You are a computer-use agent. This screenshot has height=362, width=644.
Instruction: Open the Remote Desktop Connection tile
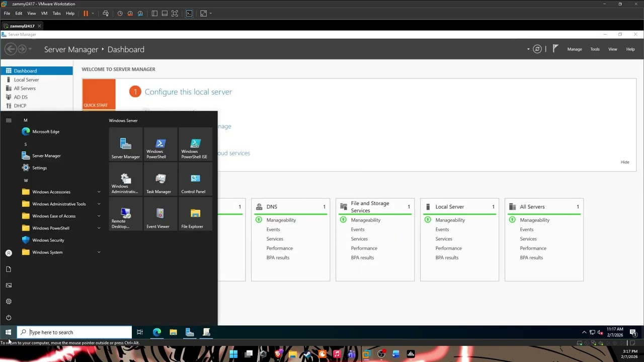126,214
